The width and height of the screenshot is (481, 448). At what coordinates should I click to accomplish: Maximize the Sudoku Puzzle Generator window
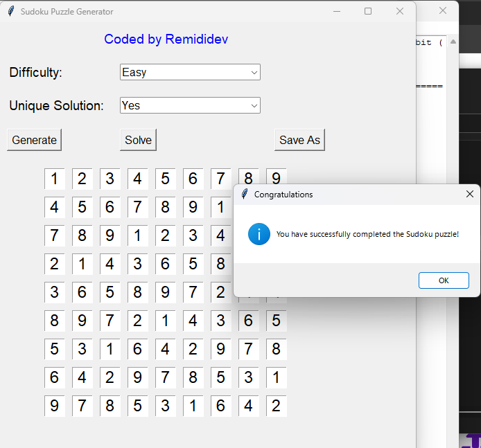pyautogui.click(x=368, y=11)
